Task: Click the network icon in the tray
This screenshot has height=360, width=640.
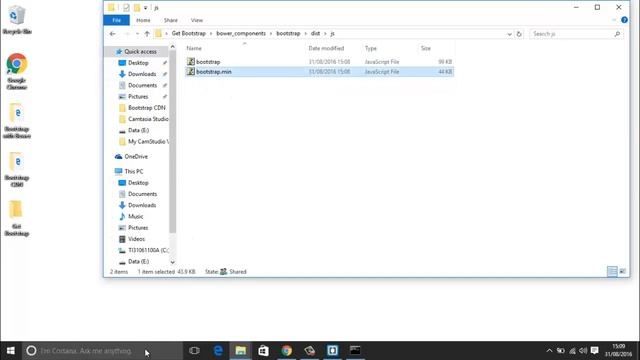Action: coord(572,351)
